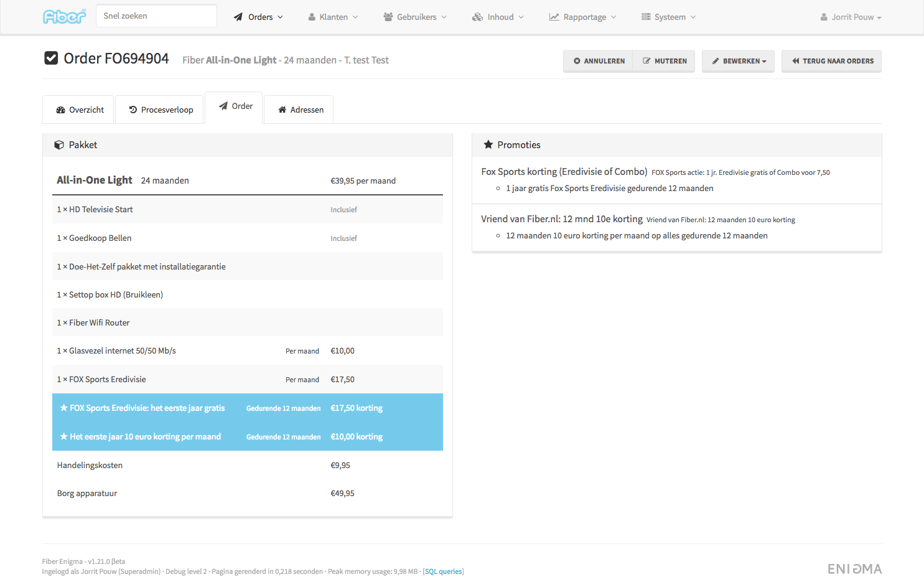Open the Procesverloop tab
The width and height of the screenshot is (924, 587).
point(161,110)
